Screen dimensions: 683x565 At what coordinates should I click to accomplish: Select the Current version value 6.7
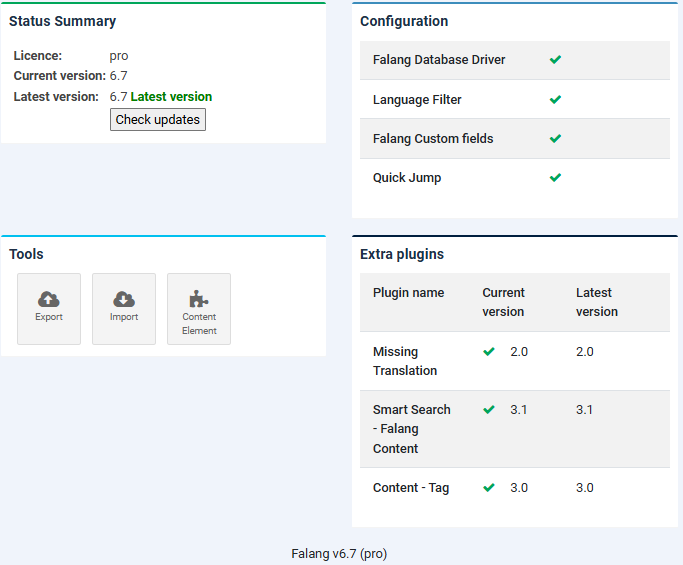[x=118, y=76]
